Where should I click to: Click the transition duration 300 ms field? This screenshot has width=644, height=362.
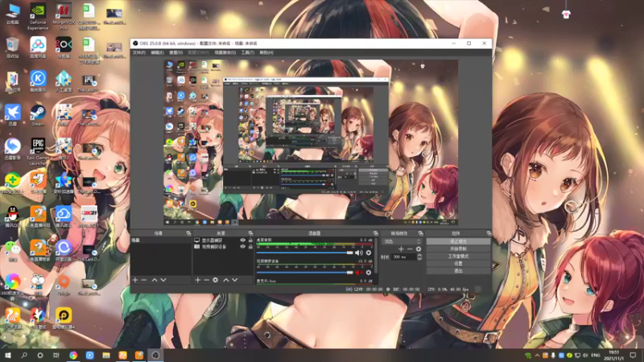404,257
